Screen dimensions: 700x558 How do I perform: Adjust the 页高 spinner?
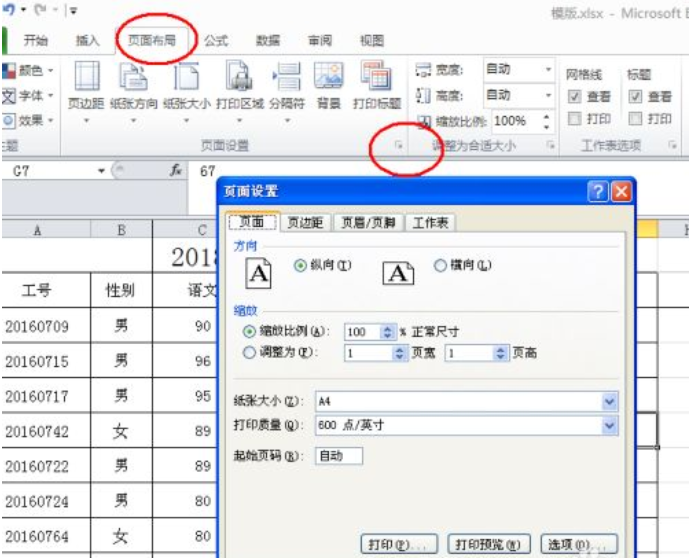pos(500,354)
